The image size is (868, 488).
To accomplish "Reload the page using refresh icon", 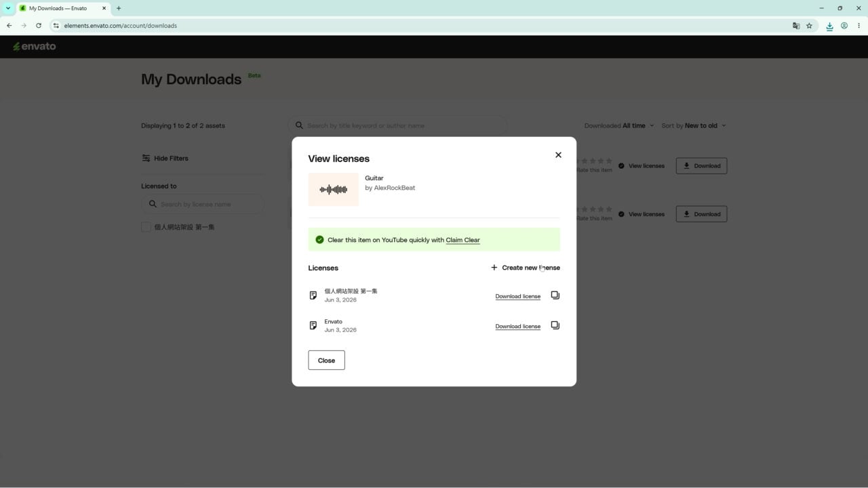I will tap(39, 26).
